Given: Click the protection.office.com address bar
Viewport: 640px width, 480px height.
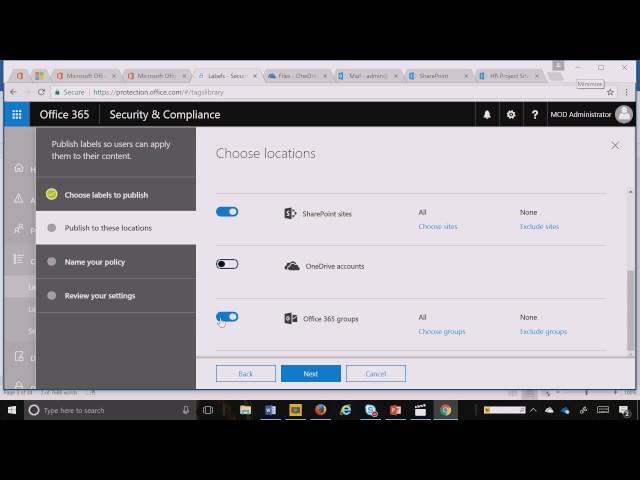Looking at the screenshot, I should (327, 92).
